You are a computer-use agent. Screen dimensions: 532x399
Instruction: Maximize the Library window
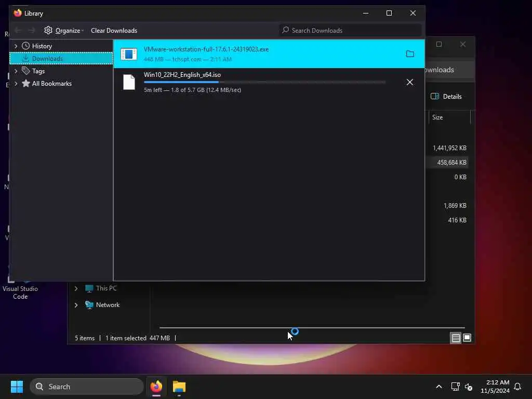[389, 13]
